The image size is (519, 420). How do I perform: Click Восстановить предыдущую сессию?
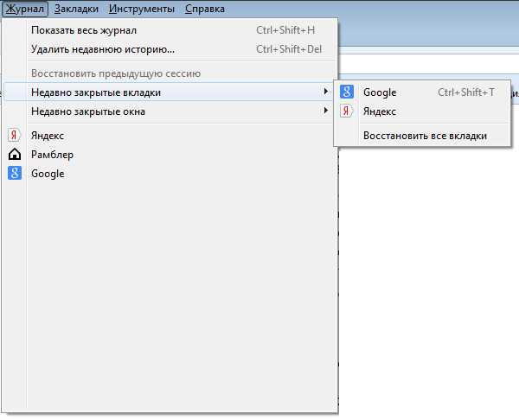[x=115, y=73]
